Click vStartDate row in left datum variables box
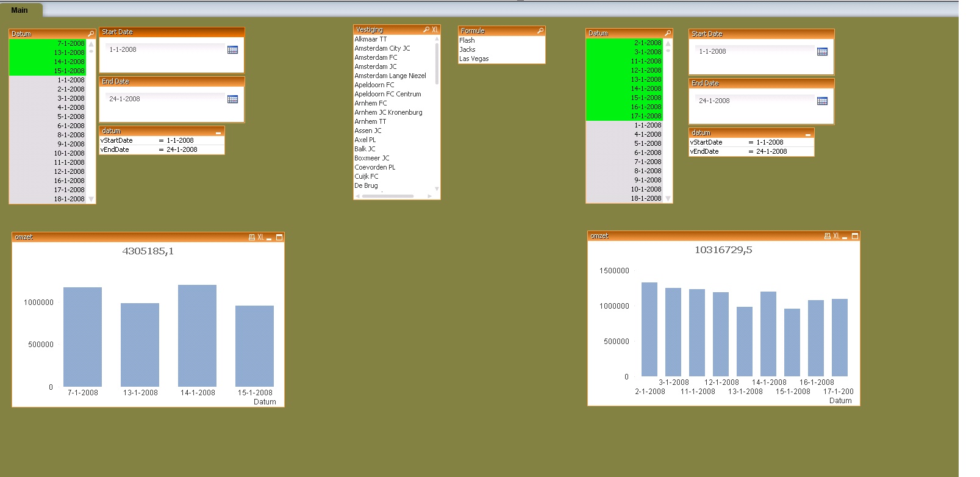Viewport: 980px width, 477px height. (162, 140)
